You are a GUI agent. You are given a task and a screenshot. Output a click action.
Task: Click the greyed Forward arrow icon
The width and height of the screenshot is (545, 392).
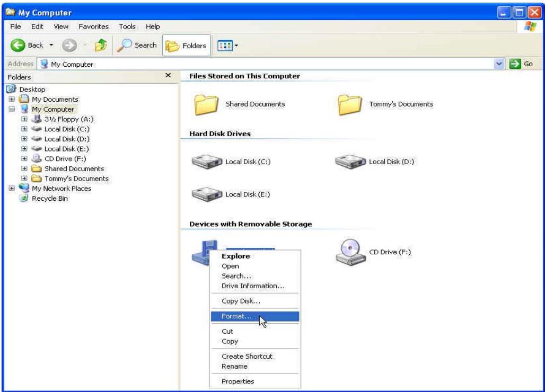pos(69,45)
